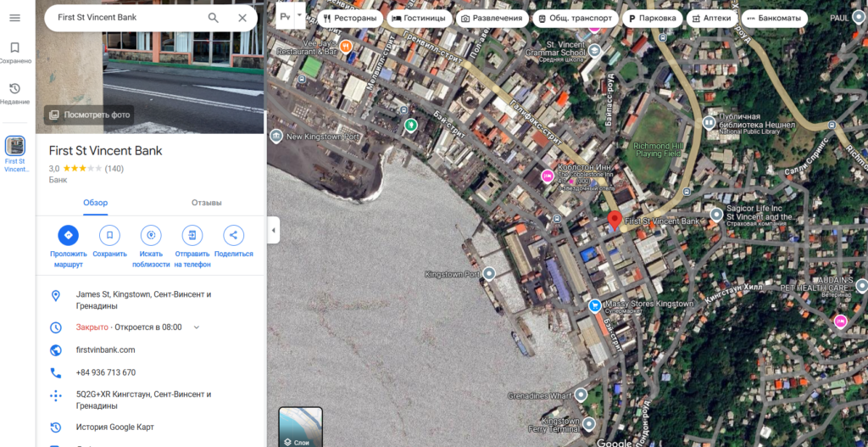Click Посмотреть фото button
This screenshot has width=868, height=447.
[89, 115]
